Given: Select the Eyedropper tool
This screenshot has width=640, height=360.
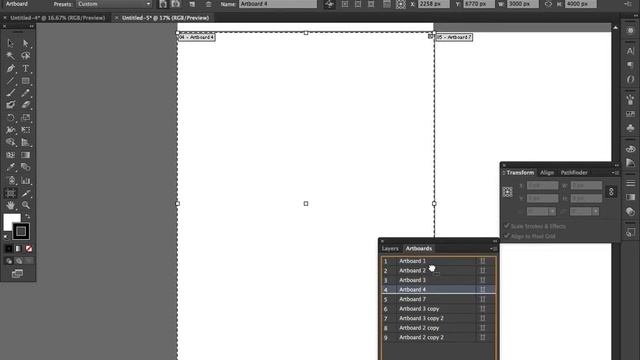Looking at the screenshot, I should 11,167.
